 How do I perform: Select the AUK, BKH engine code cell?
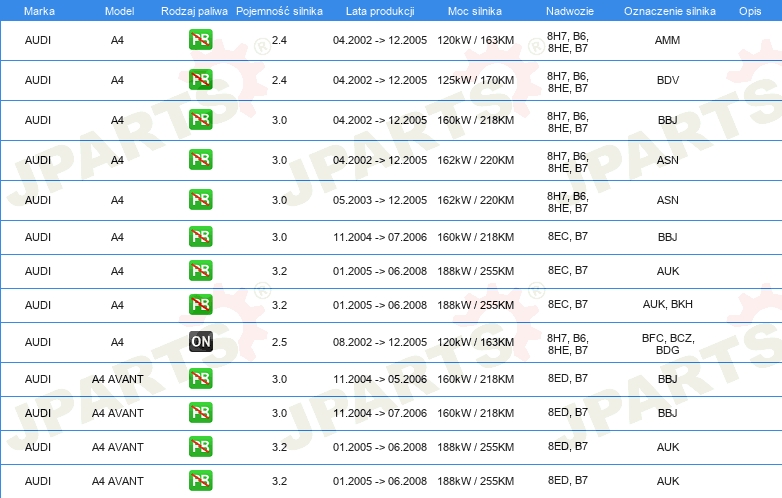(x=668, y=304)
